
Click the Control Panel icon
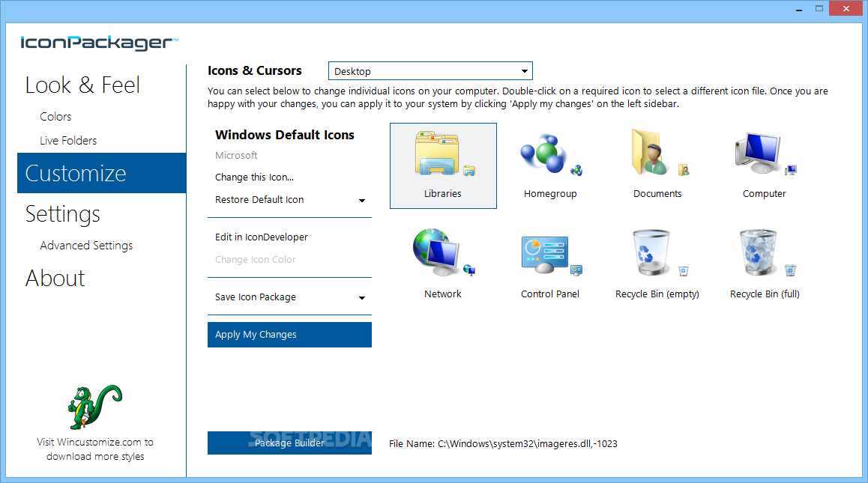[550, 253]
